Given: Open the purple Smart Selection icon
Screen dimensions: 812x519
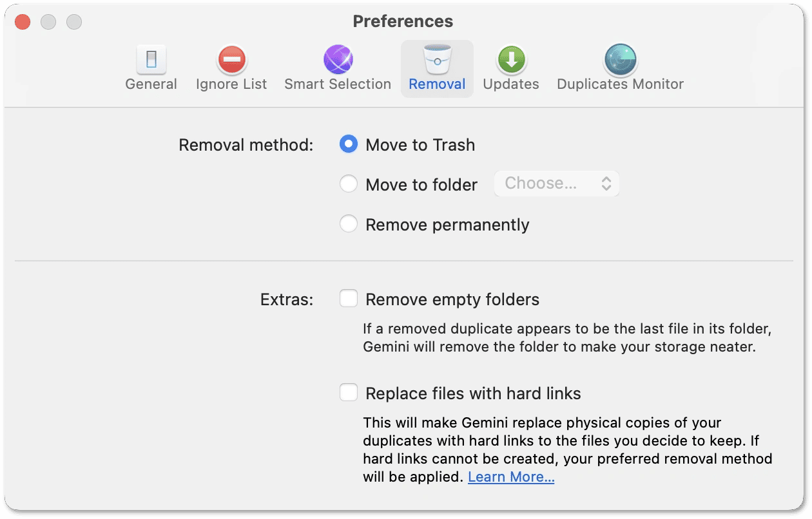Looking at the screenshot, I should (338, 60).
